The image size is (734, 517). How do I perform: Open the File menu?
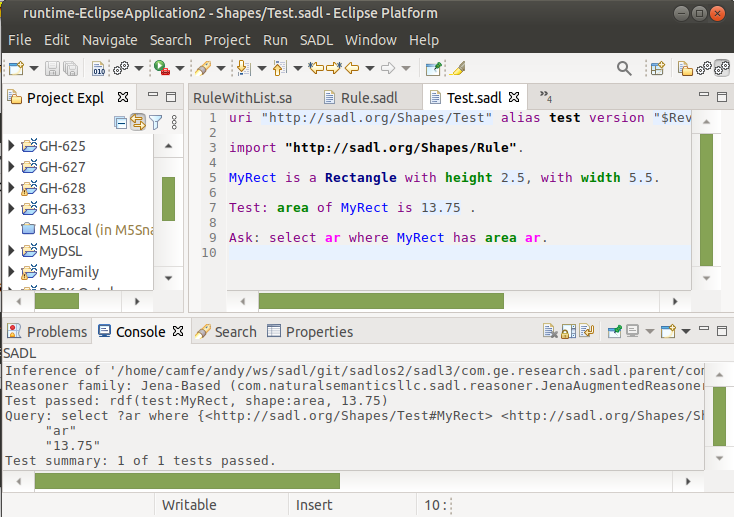coord(20,40)
